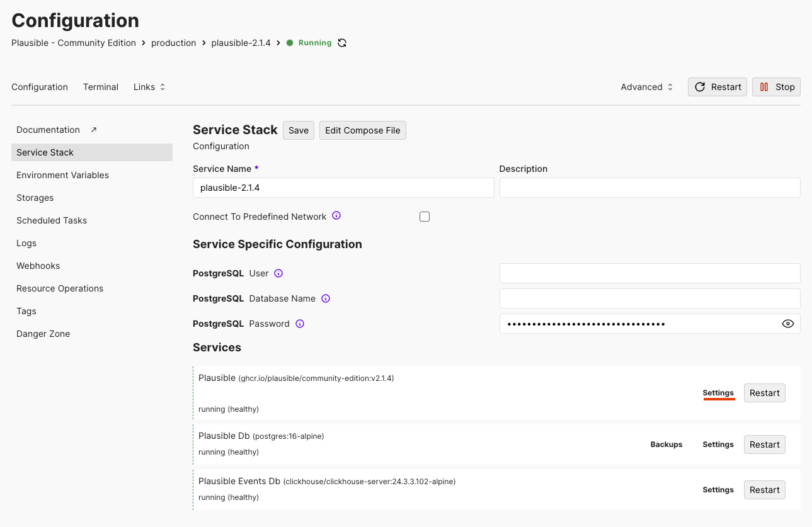Click the refresh status icon next to Running
The image size is (812, 527).
point(342,43)
